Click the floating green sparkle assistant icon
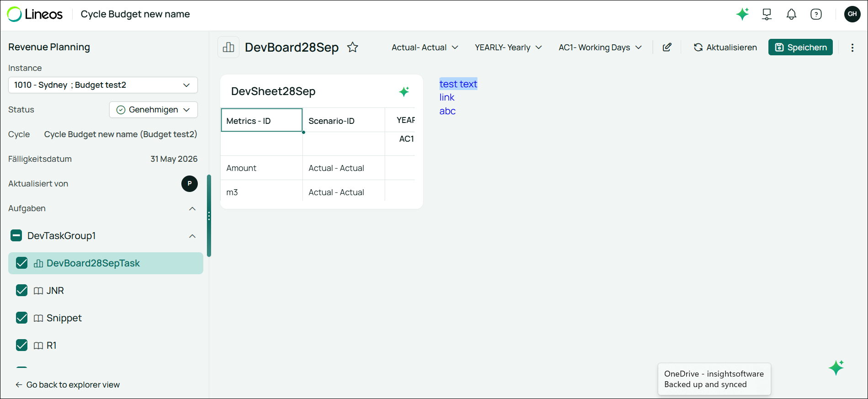 coord(836,367)
